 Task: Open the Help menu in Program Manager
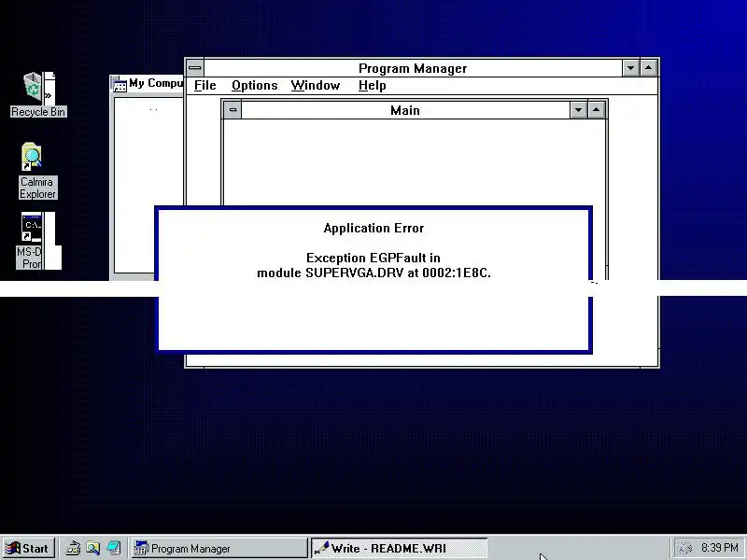pyautogui.click(x=372, y=86)
